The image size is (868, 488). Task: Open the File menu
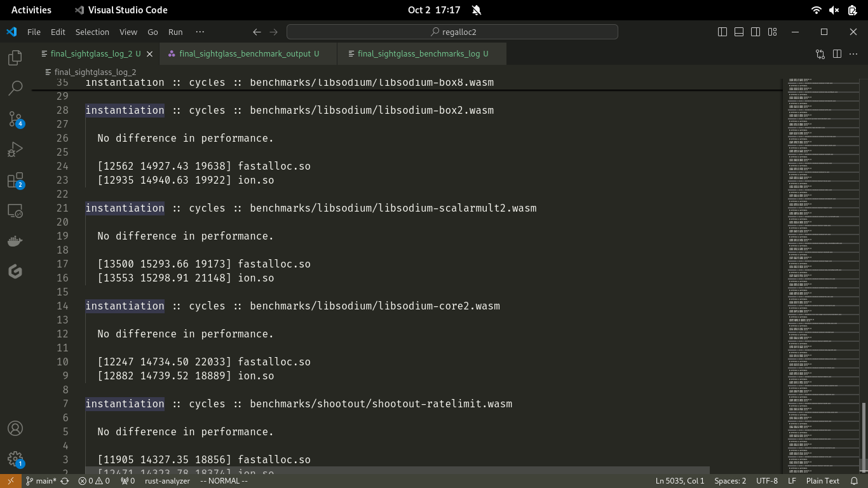34,32
